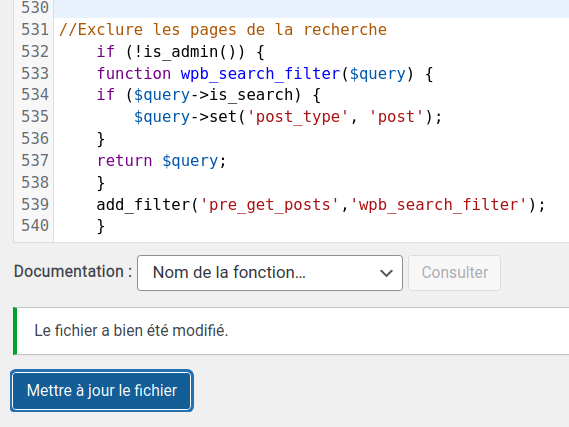The image size is (569, 427).
Task: Click line number 531 in the gutter
Action: click(35, 30)
